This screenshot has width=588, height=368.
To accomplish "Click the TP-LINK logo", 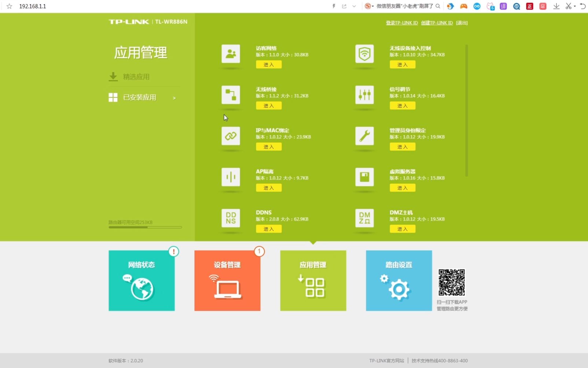I will coord(129,22).
